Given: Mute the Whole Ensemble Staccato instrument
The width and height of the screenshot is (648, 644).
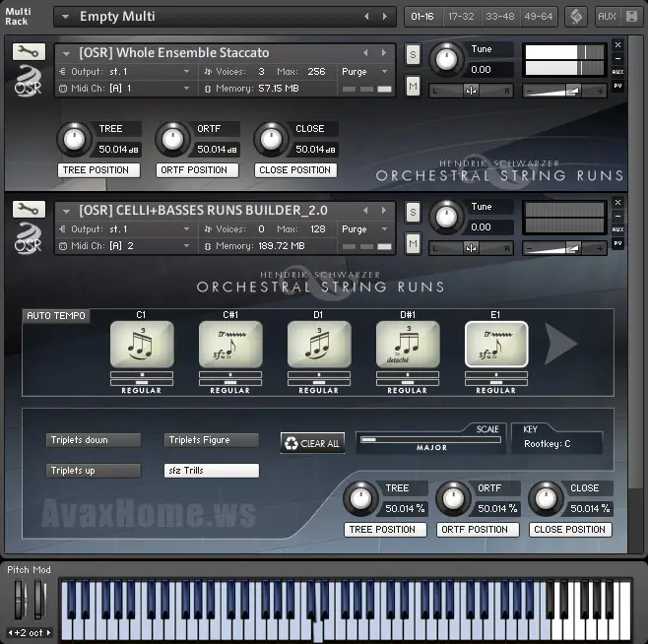Looking at the screenshot, I should pos(413,86).
